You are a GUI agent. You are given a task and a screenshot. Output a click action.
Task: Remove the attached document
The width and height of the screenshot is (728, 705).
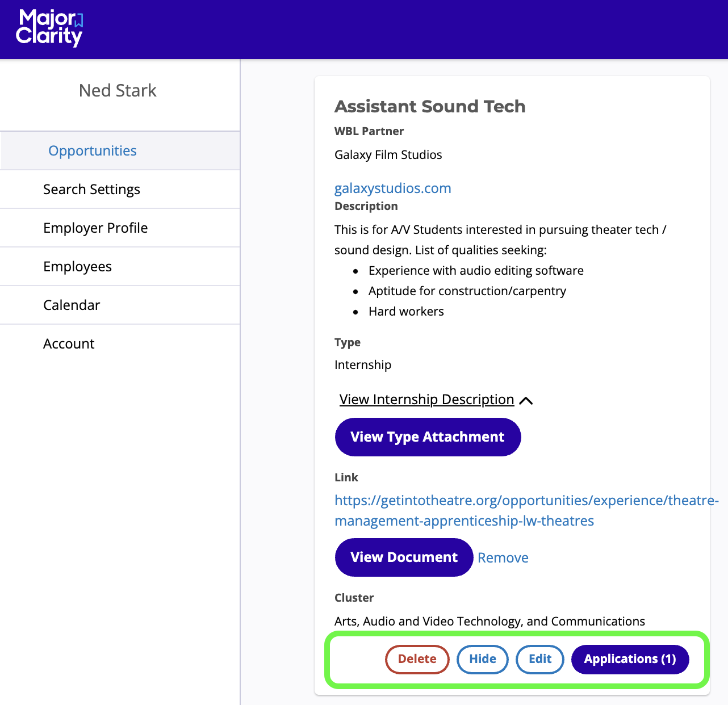[x=503, y=558]
